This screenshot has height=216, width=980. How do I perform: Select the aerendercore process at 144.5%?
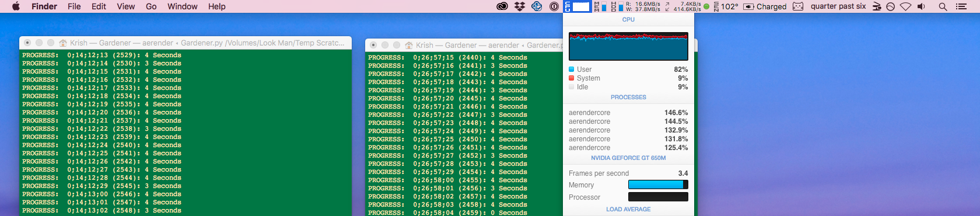(628, 121)
